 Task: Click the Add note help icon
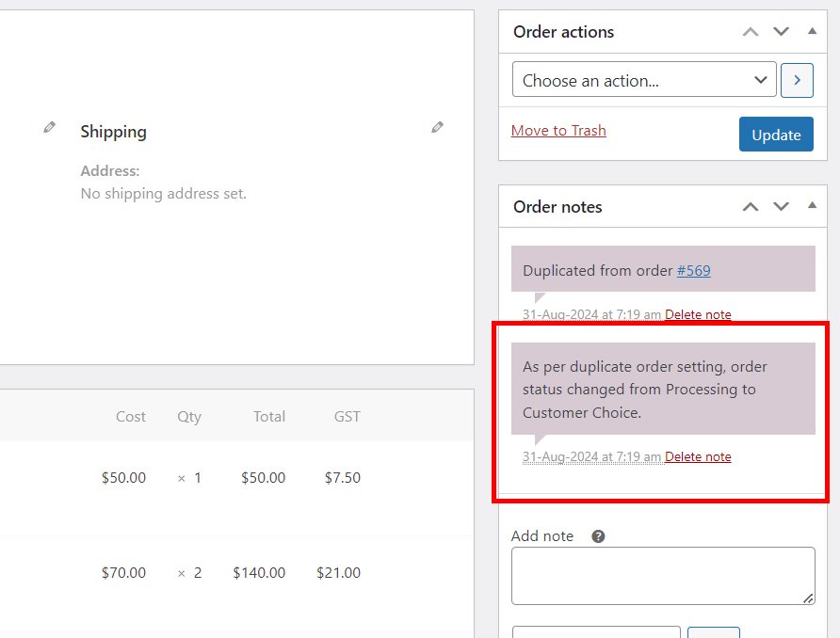598,536
